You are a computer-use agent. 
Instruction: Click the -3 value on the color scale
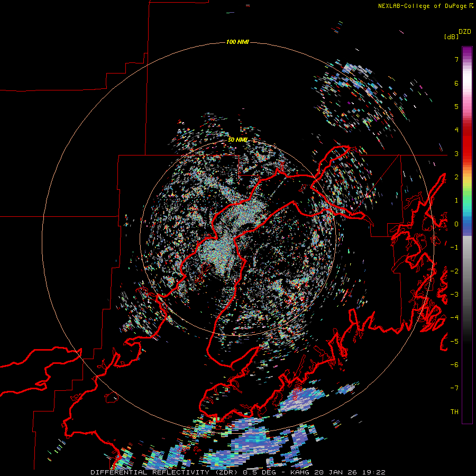tap(454, 295)
